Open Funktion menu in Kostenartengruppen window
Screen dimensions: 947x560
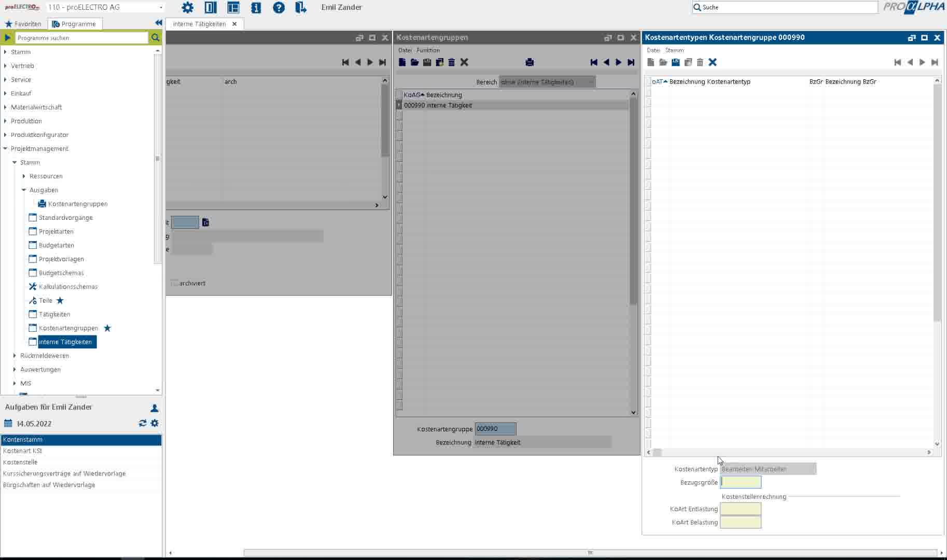click(428, 50)
